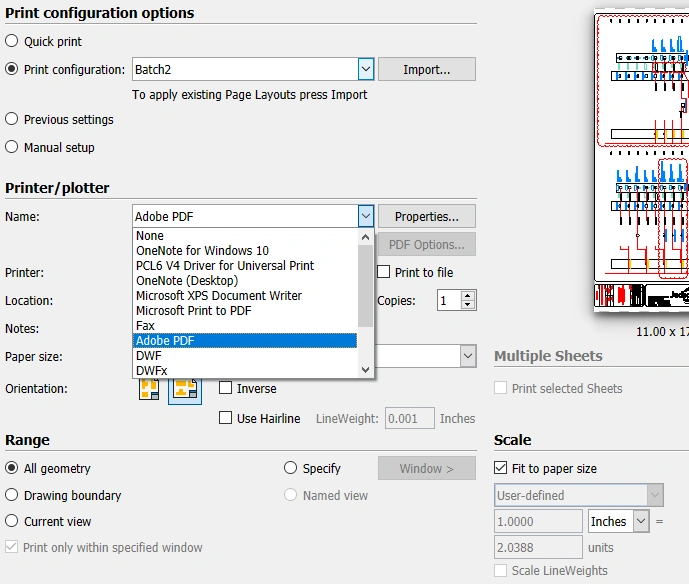Enable Print to file checkbox
This screenshot has width=689, height=584.
[384, 272]
